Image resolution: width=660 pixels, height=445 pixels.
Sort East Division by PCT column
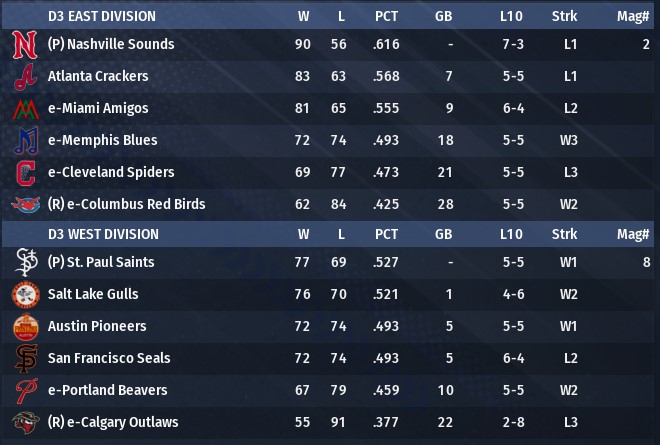[386, 16]
